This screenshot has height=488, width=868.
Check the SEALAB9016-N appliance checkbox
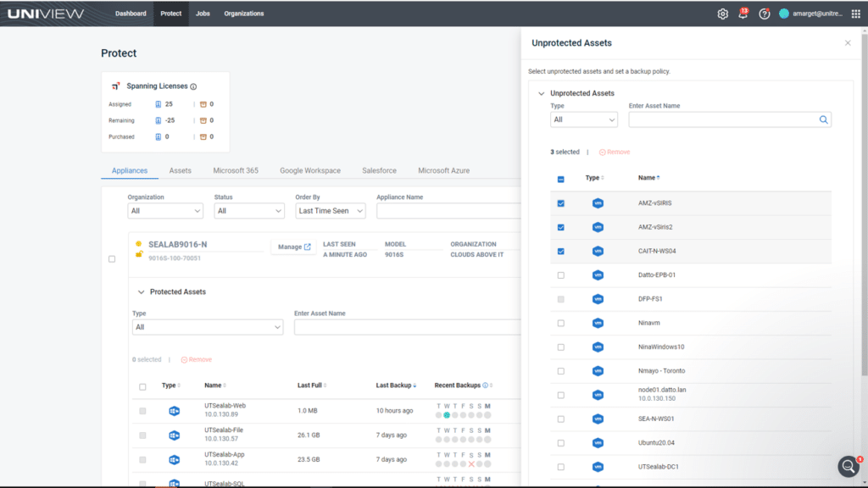112,259
